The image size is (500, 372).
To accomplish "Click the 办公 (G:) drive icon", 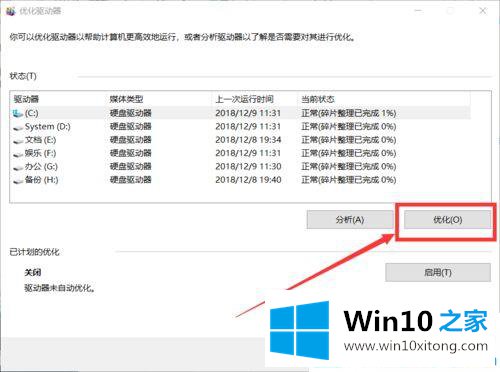I will (x=18, y=167).
